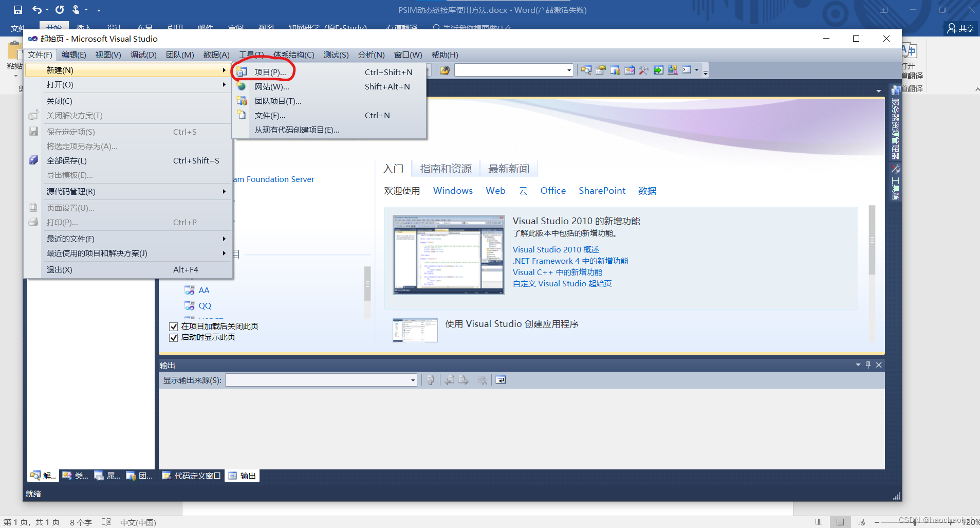980x528 pixels.
Task: Open the toolbar find combo box dropdown
Action: 569,70
